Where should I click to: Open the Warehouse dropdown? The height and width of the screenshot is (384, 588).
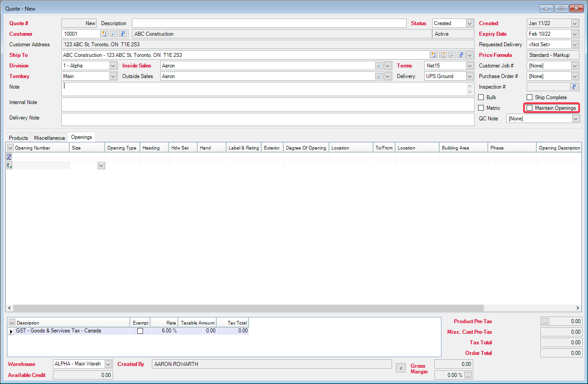pyautogui.click(x=109, y=364)
